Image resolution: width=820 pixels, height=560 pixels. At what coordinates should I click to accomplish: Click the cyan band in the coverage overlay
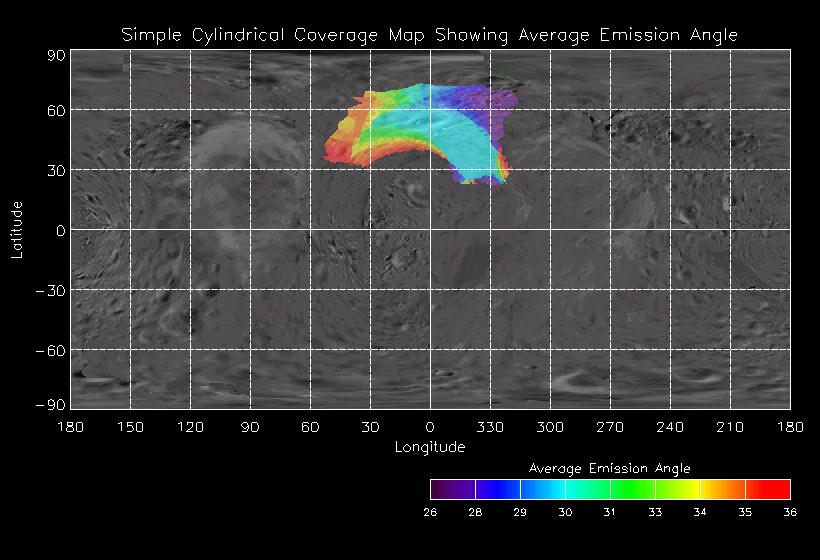pyautogui.click(x=440, y=125)
